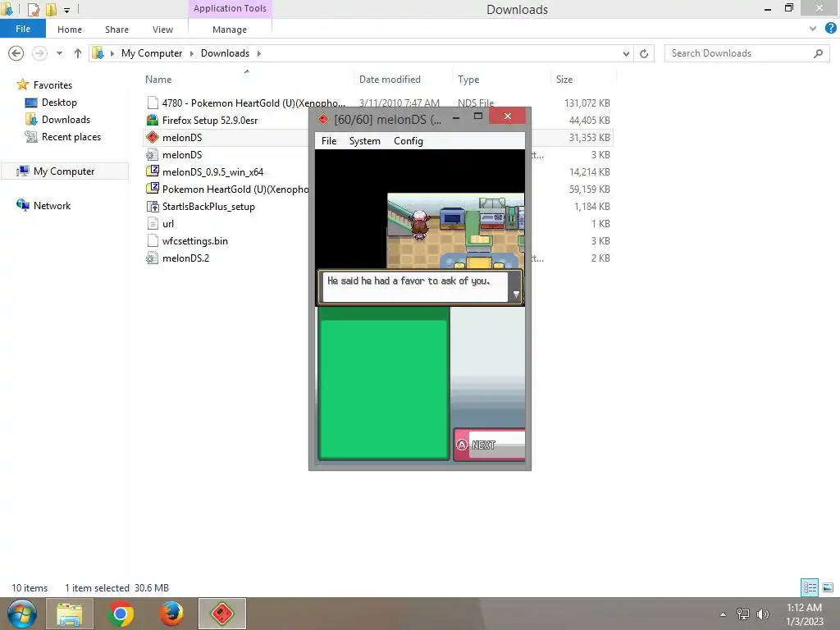Select melonDS_0.9.5_win_x64 archive
This screenshot has height=630, width=840.
coord(212,172)
